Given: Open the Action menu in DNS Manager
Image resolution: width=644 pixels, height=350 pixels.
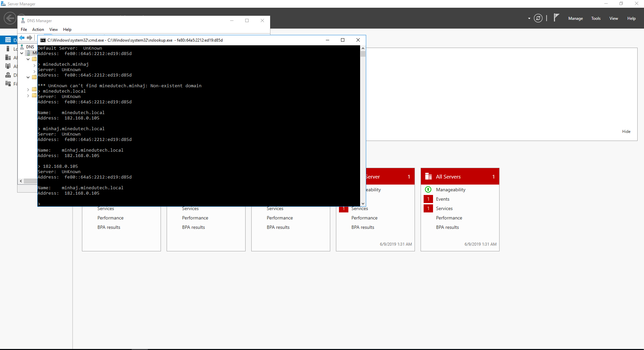Looking at the screenshot, I should [x=38, y=30].
